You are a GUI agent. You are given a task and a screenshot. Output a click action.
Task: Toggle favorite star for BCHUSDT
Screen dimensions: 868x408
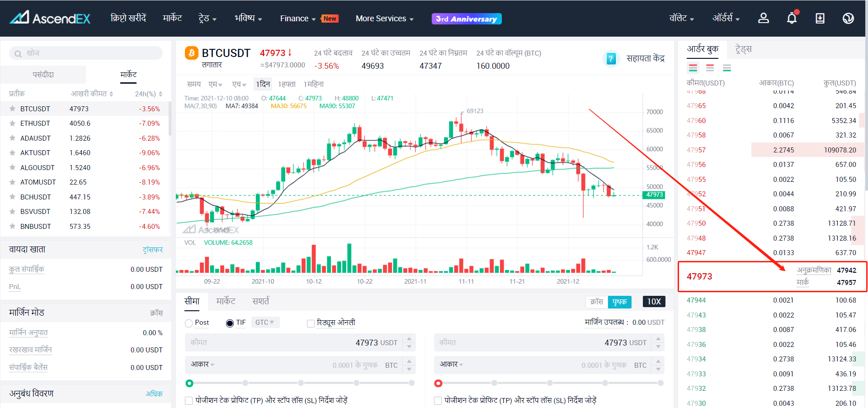coord(13,197)
